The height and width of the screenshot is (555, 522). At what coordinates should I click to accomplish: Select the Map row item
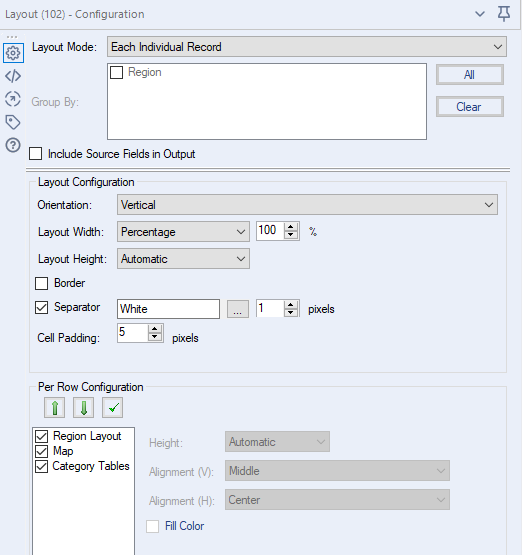tap(63, 451)
